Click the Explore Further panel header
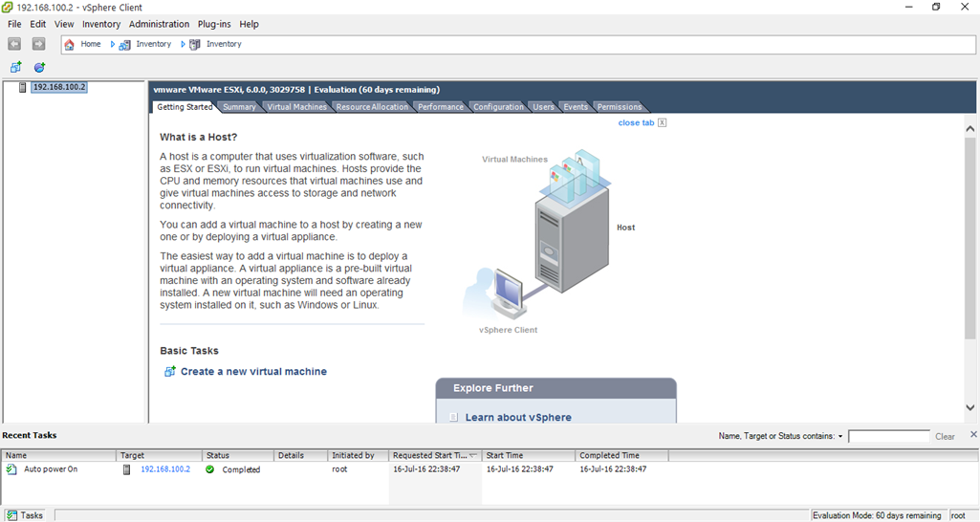Screen dimensions: 980x522 click(556, 388)
